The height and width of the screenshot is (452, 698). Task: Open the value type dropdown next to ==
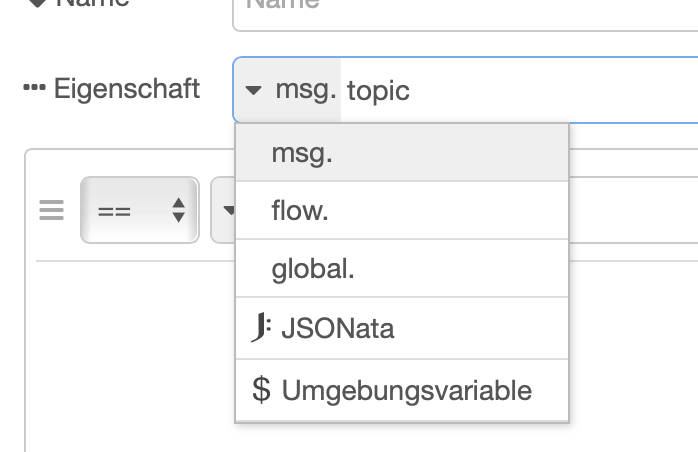[x=224, y=210]
